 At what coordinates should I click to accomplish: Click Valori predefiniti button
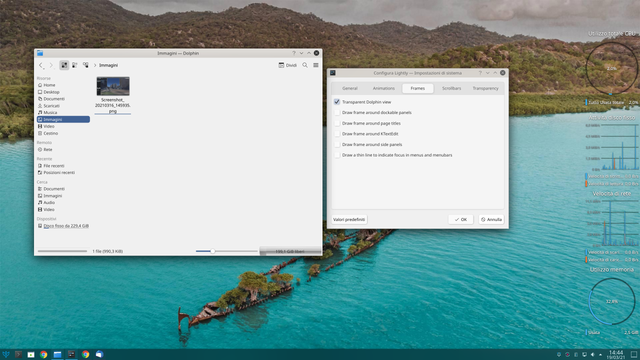349,220
